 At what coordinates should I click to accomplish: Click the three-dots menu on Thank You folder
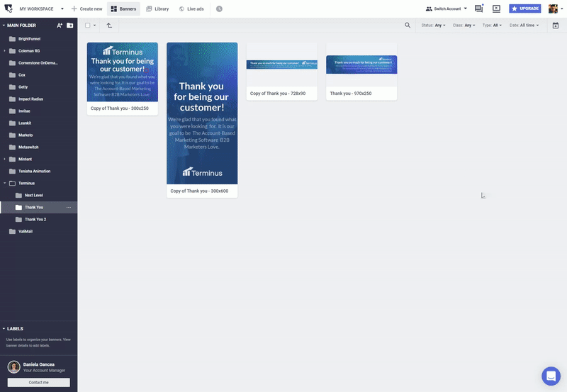pyautogui.click(x=69, y=207)
